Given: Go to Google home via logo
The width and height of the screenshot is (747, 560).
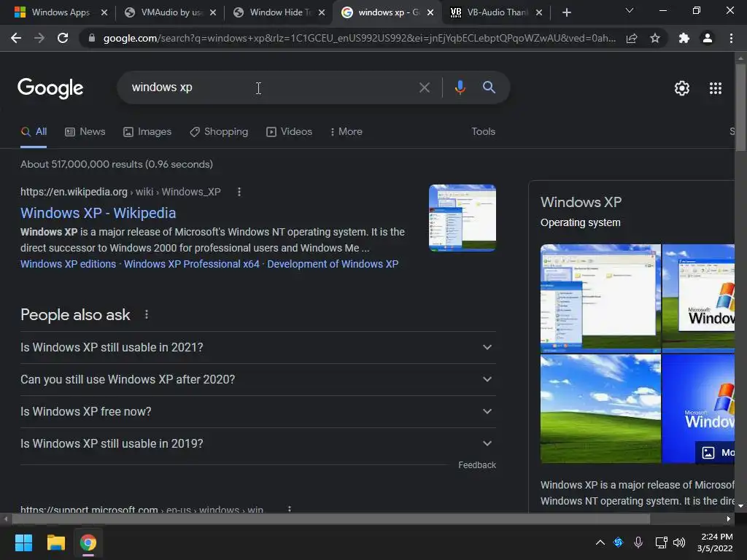Looking at the screenshot, I should (x=50, y=88).
